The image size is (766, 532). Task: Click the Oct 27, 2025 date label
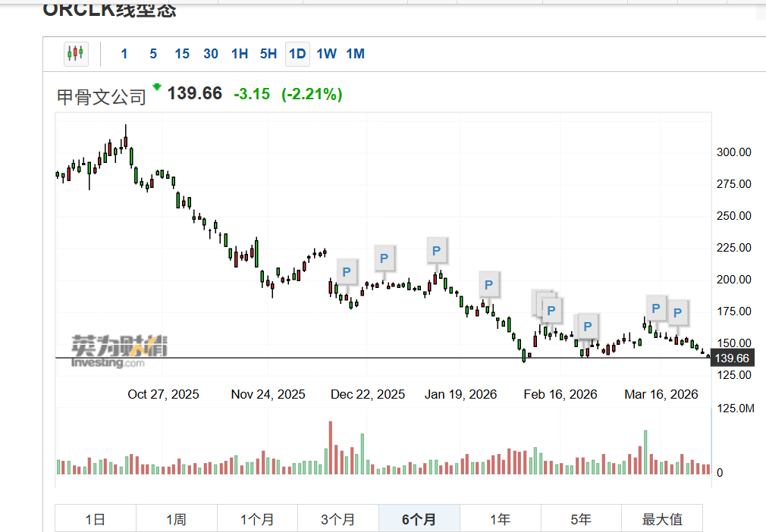pyautogui.click(x=163, y=394)
